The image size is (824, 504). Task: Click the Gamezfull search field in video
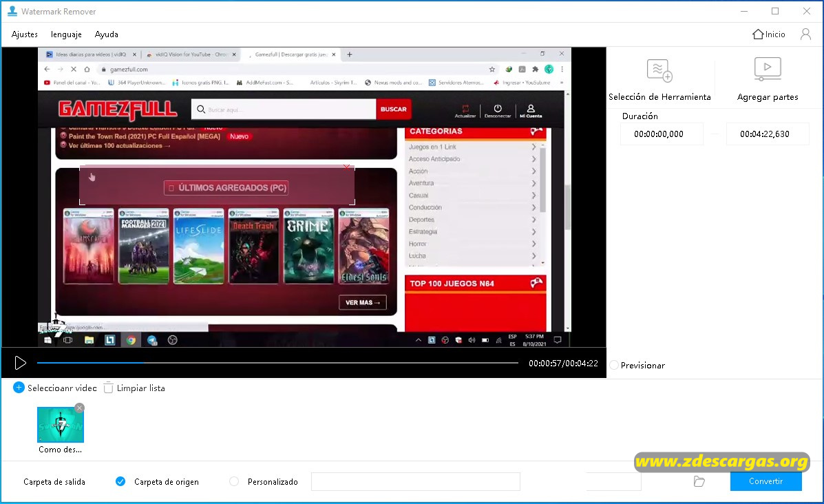tap(284, 109)
